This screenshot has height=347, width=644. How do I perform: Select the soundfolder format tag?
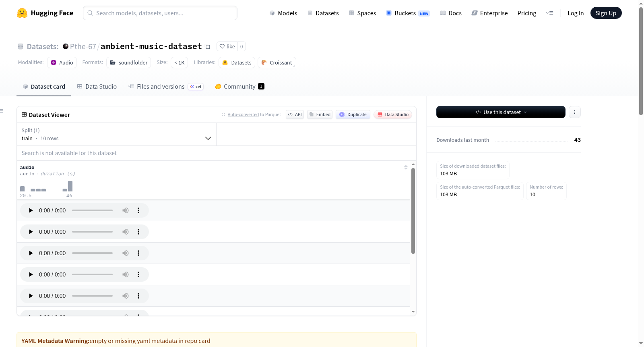(x=129, y=62)
